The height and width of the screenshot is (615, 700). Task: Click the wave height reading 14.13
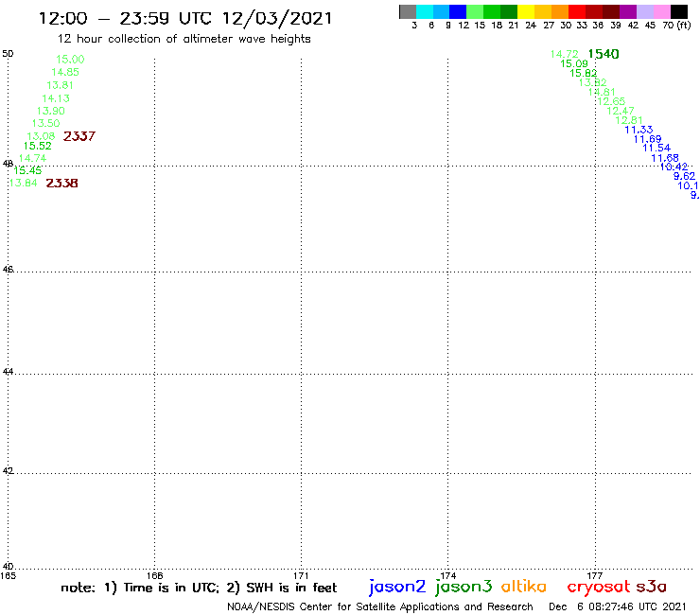pyautogui.click(x=56, y=98)
